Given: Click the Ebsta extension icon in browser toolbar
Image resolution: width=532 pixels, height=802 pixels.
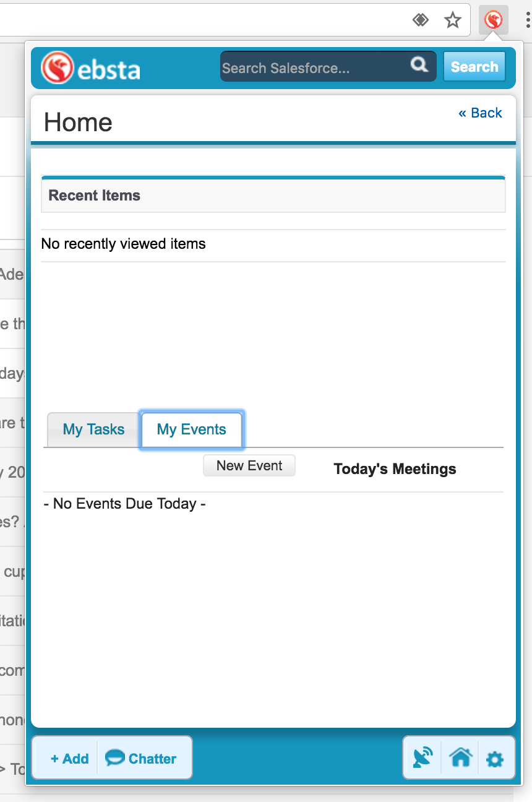Looking at the screenshot, I should (x=493, y=20).
